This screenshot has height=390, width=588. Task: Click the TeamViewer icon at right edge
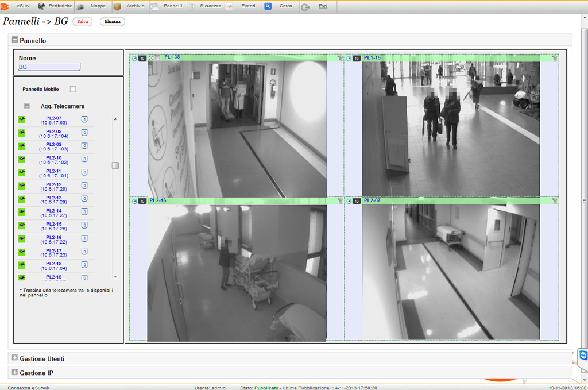pyautogui.click(x=583, y=356)
